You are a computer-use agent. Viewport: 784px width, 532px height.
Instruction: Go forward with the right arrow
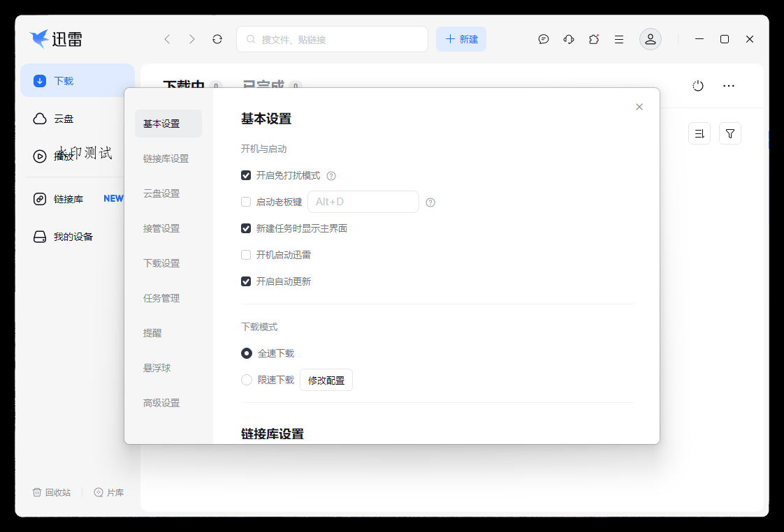[x=192, y=39]
